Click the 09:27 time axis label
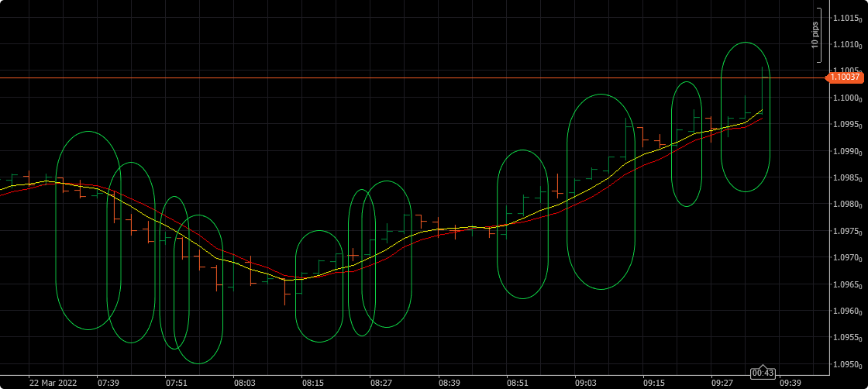The height and width of the screenshot is (389, 868). pyautogui.click(x=722, y=382)
